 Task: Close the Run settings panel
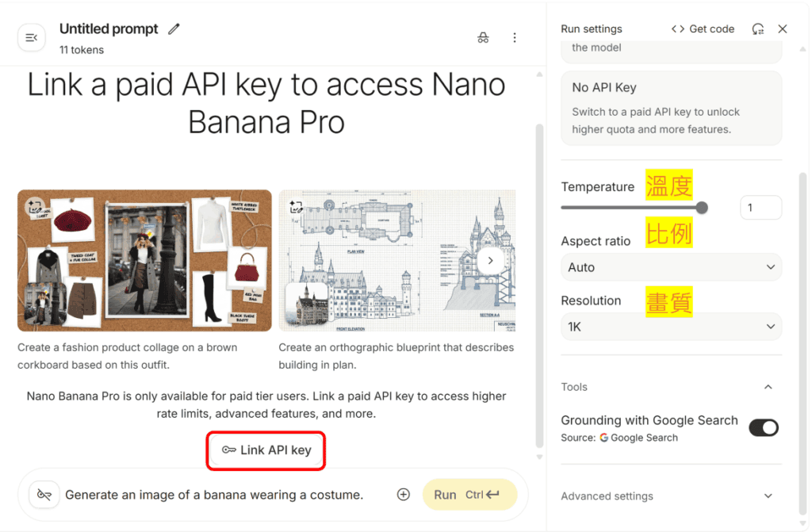click(x=783, y=29)
